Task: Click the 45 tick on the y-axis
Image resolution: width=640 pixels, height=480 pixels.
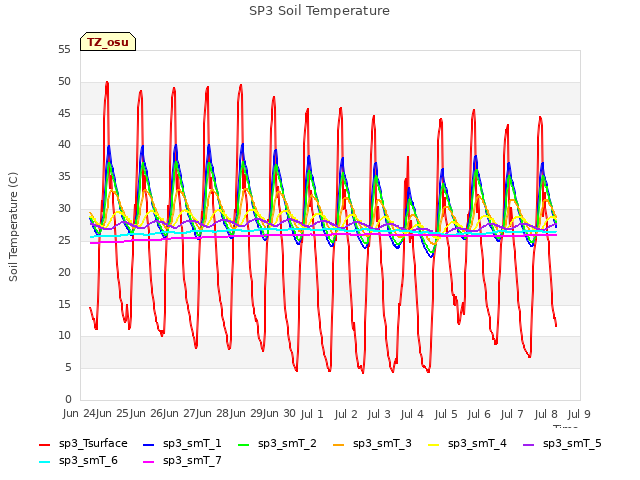Action: (x=64, y=113)
